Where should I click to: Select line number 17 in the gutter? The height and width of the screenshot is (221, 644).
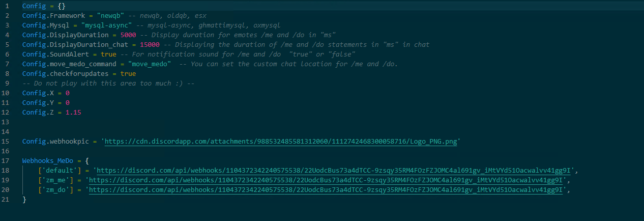tap(6, 160)
